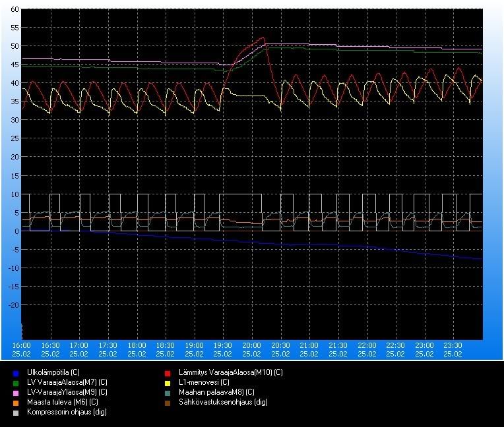Select the L1-menovesi (C) legend label
Viewport: 504px width, 427px height.
(204, 382)
